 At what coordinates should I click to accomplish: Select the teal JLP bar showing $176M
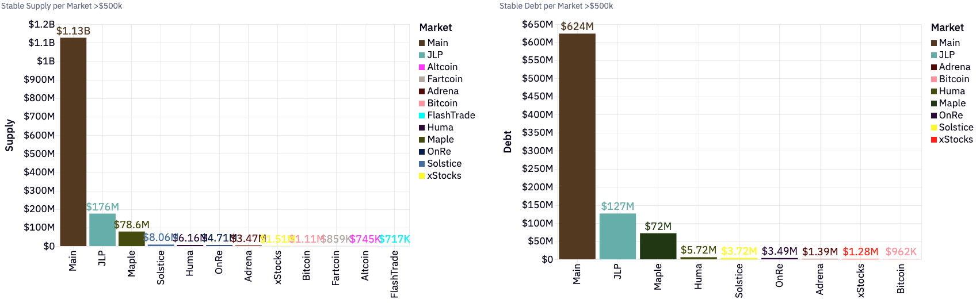pyautogui.click(x=102, y=230)
